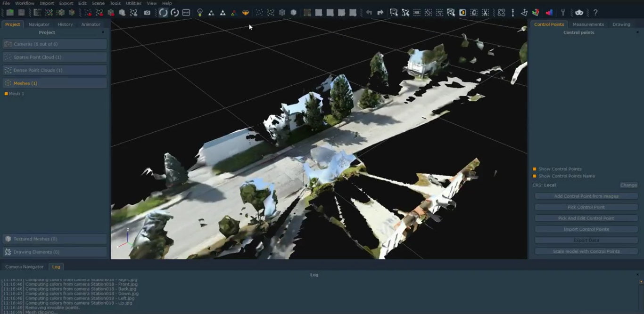Select the rectangular selection tool
644x314 pixels.
click(417, 13)
